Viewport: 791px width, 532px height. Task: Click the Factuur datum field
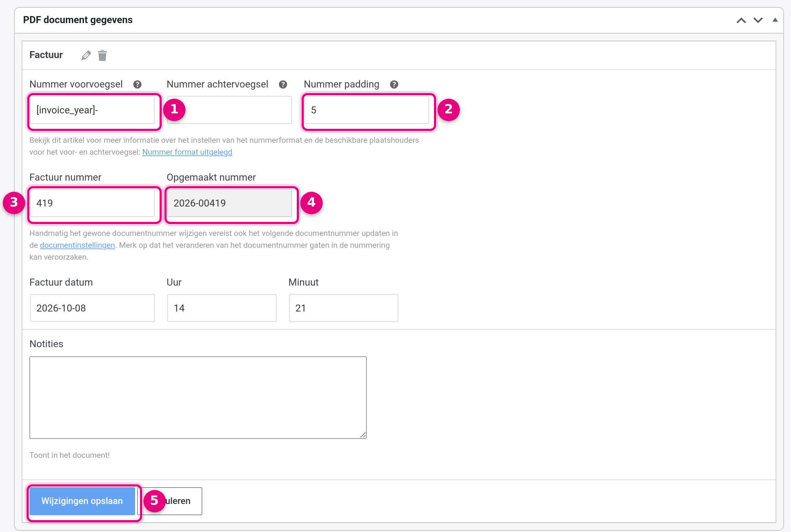pos(92,308)
